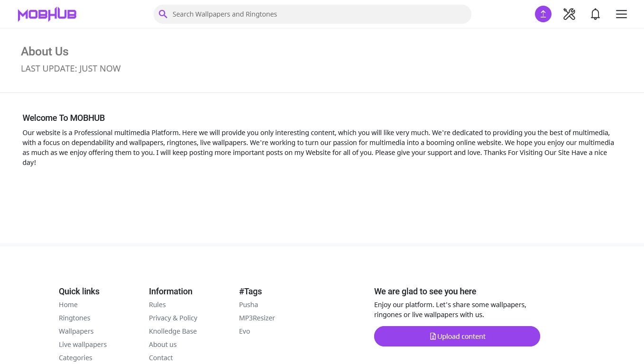Open the hamburger menu
Viewport: 644px width, 364px height.
[x=621, y=14]
